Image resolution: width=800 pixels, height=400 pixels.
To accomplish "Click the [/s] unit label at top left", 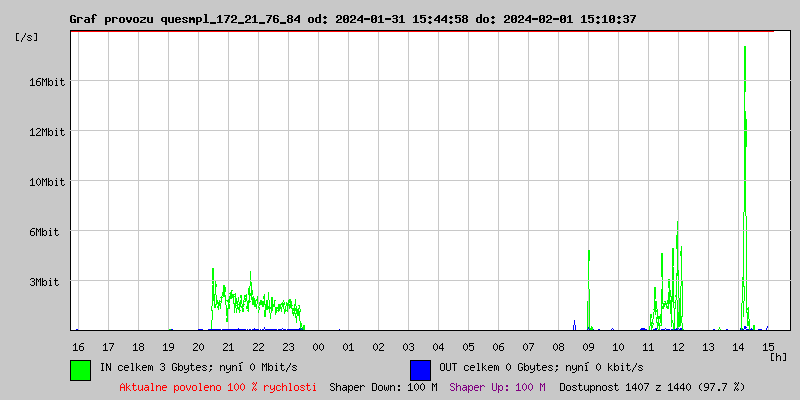I will (x=27, y=37).
